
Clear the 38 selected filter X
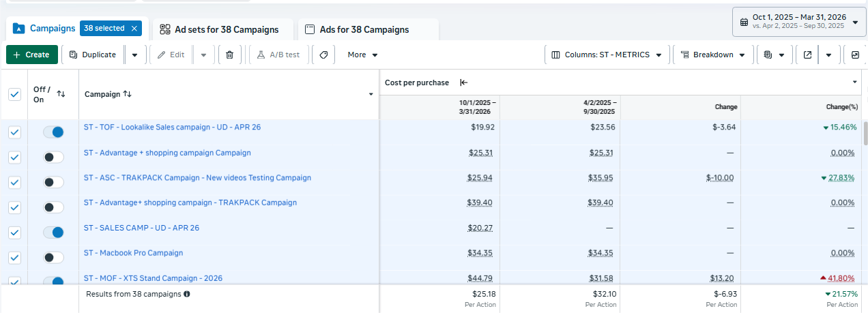pos(134,29)
